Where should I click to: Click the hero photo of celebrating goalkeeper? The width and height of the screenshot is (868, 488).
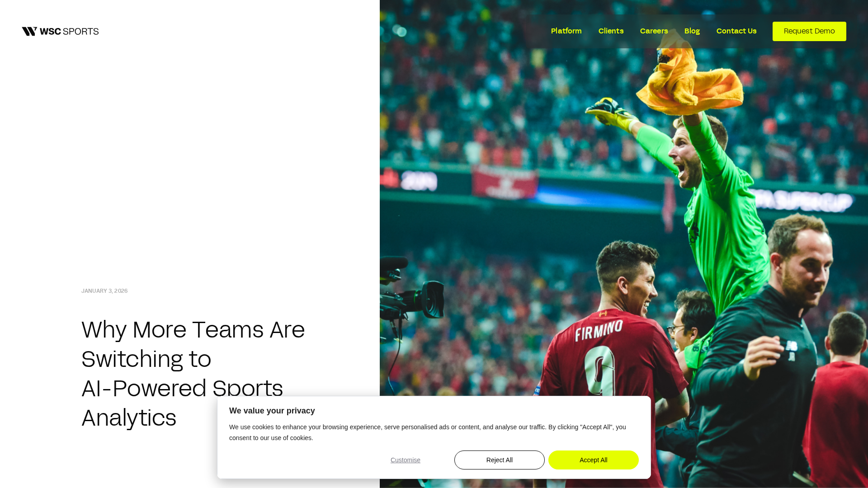tap(624, 244)
